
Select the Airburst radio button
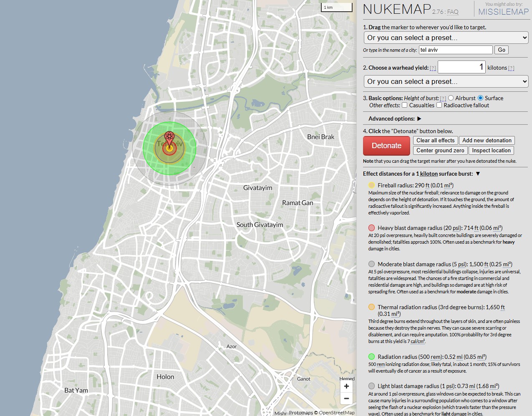(451, 98)
